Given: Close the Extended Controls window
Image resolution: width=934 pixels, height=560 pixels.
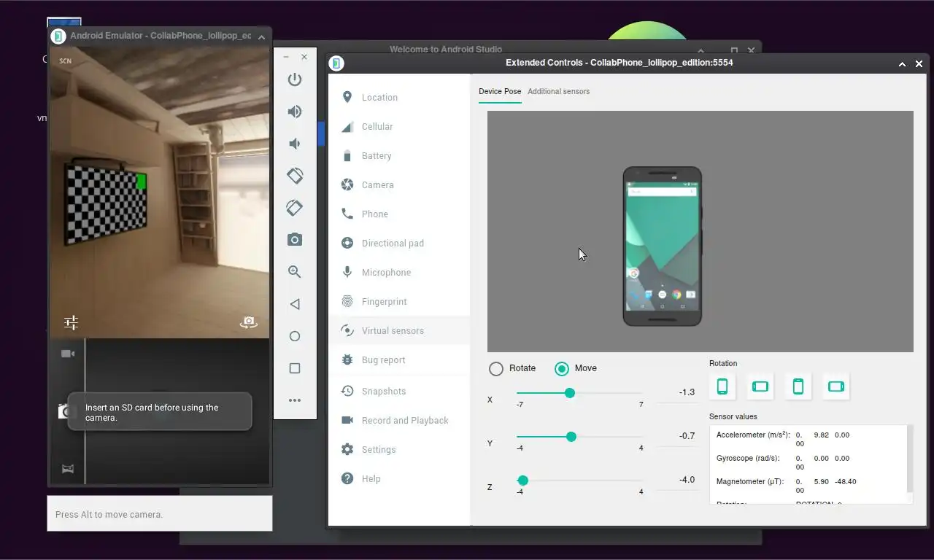Looking at the screenshot, I should pyautogui.click(x=919, y=64).
